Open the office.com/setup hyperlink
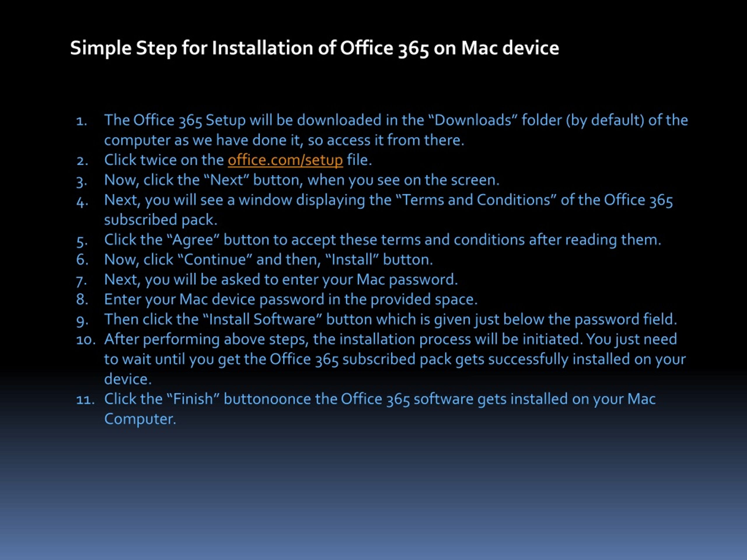This screenshot has height=560, width=747. (x=285, y=160)
